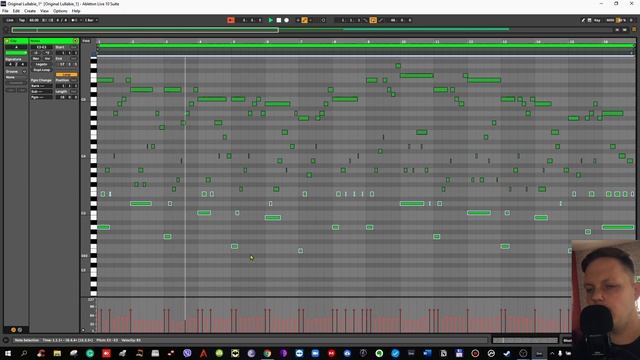Open Windows taskbar search
The height and width of the screenshot is (360, 640).
click(x=24, y=353)
